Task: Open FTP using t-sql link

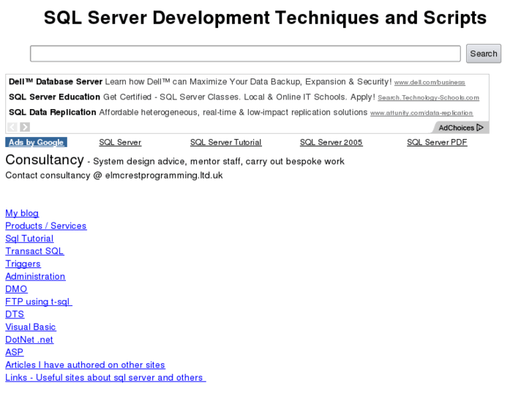Action: tap(39, 302)
